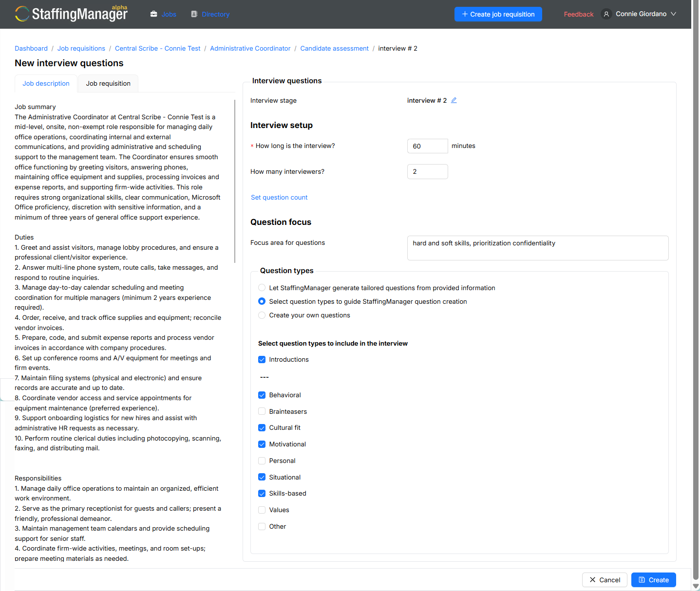Viewport: 700px width, 591px height.
Task: Click the Job summary heading text
Action: (35, 107)
